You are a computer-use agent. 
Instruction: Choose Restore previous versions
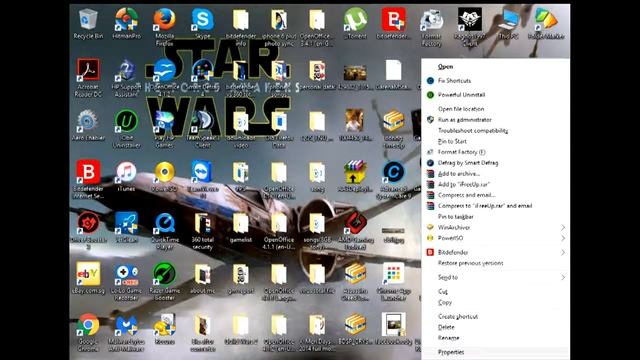tap(470, 263)
